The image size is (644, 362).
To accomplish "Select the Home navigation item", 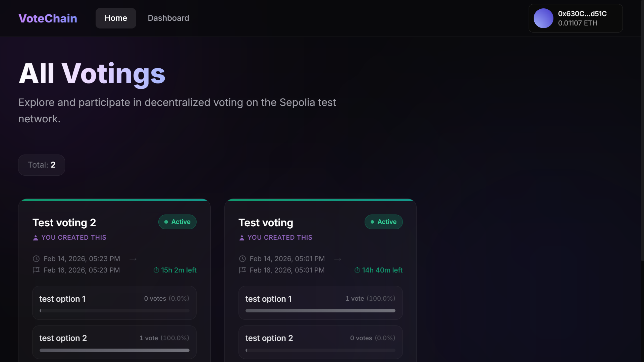I will 115,18.
